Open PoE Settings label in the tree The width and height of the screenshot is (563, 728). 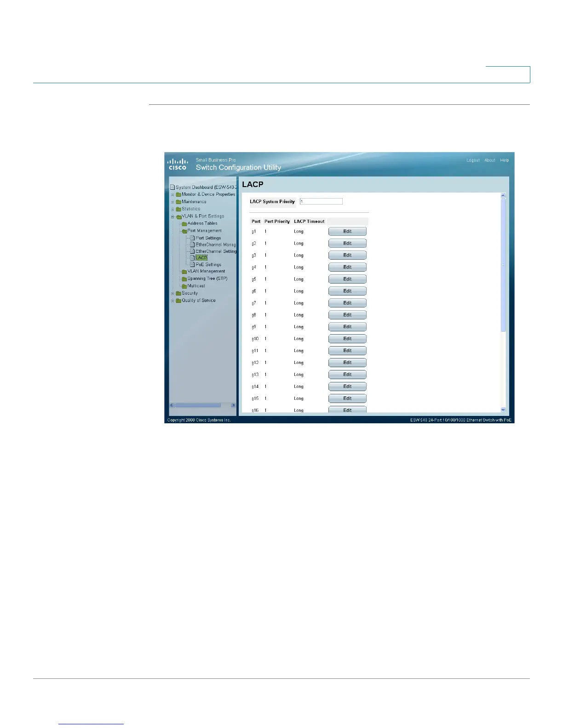point(208,265)
